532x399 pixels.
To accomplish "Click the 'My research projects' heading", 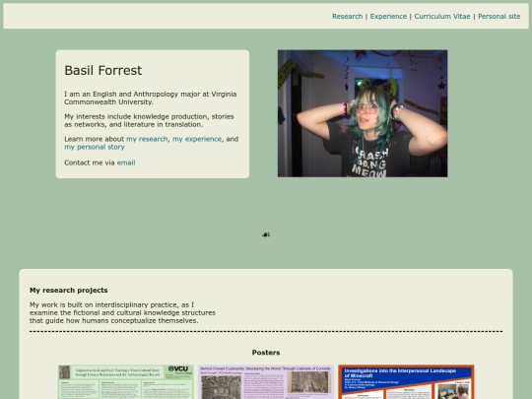I will [x=69, y=290].
